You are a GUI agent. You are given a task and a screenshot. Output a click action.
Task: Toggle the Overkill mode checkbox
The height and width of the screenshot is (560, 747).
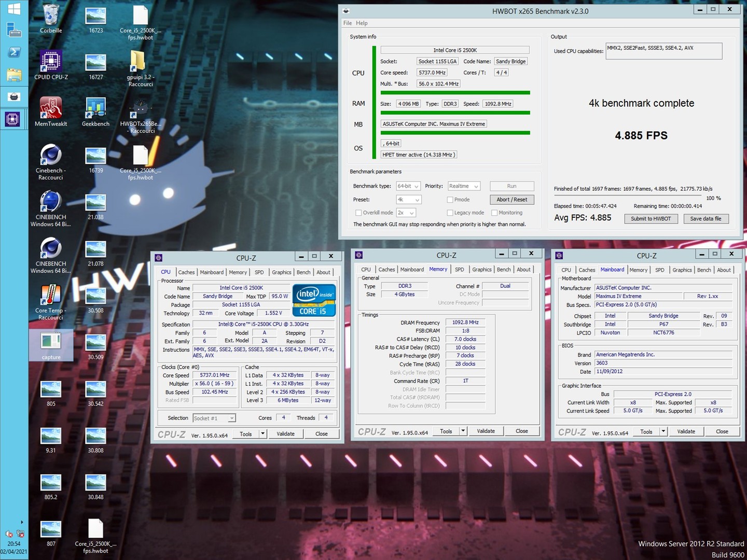click(x=358, y=213)
